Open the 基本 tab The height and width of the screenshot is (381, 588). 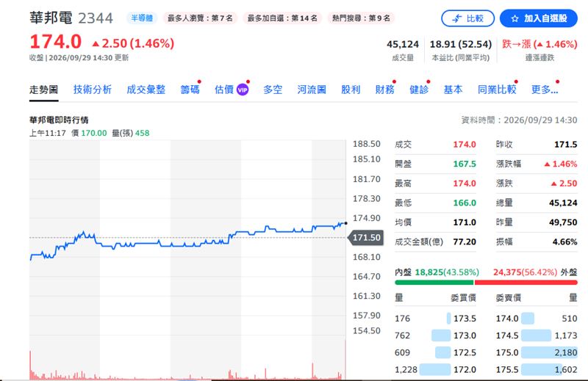pyautogui.click(x=453, y=90)
